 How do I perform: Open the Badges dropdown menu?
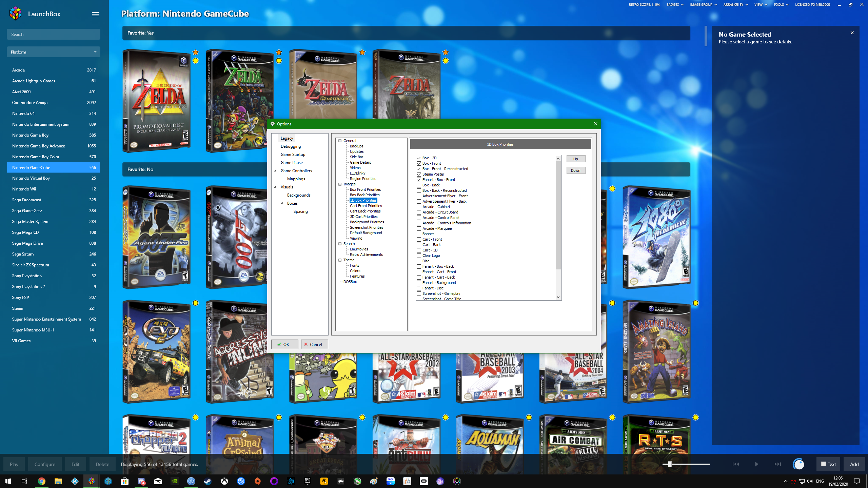tap(675, 4)
